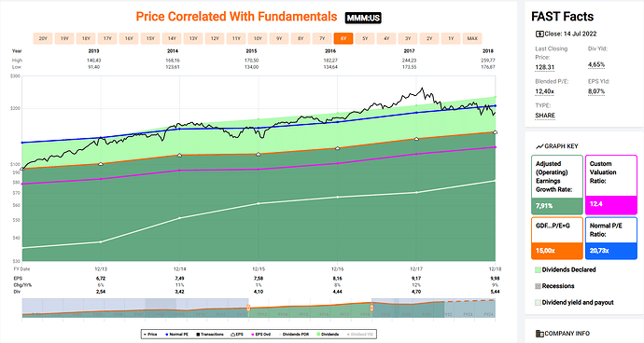Select the 15Y time range tab
Viewport: 644px width, 343px height.
pyautogui.click(x=150, y=38)
